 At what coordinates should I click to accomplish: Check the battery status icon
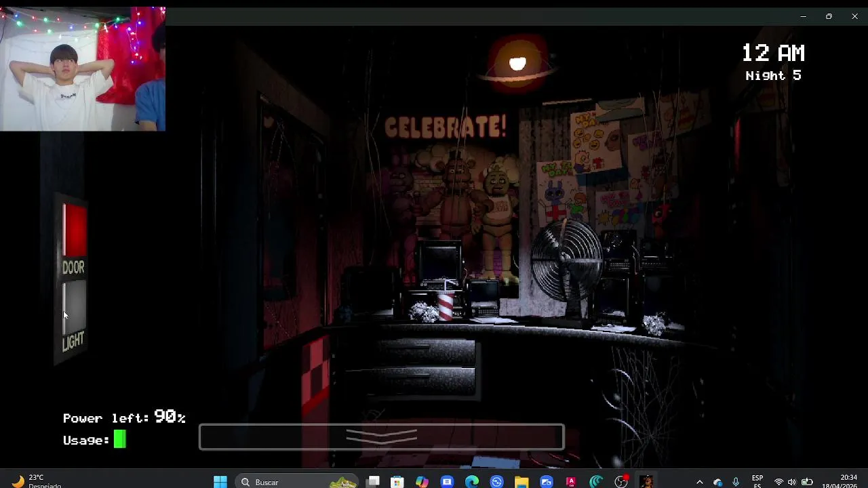(x=807, y=482)
